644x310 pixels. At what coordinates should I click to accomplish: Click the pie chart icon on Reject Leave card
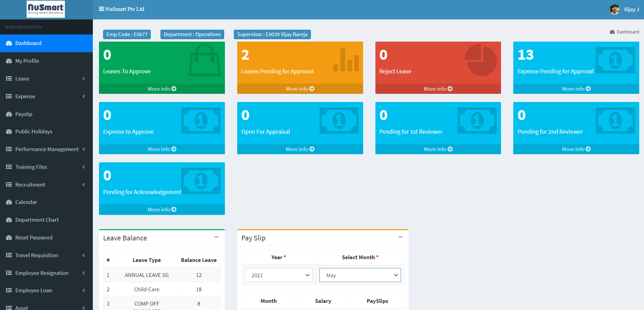481,60
